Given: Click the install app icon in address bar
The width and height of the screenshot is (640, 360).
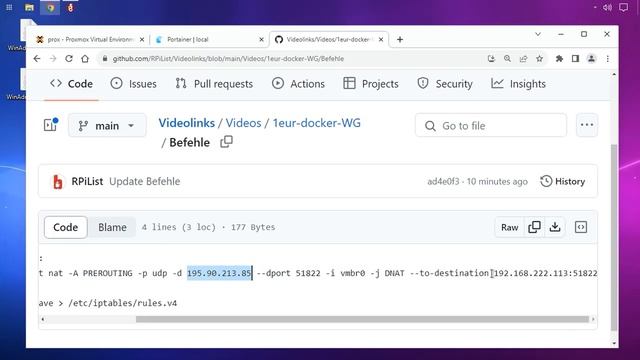Looking at the screenshot, I should [x=491, y=59].
